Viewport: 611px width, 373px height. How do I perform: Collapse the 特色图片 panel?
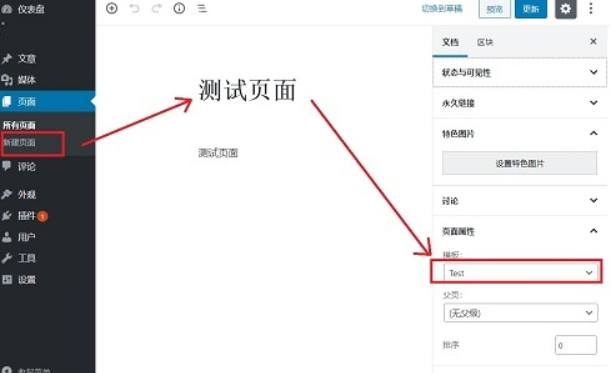pos(519,134)
